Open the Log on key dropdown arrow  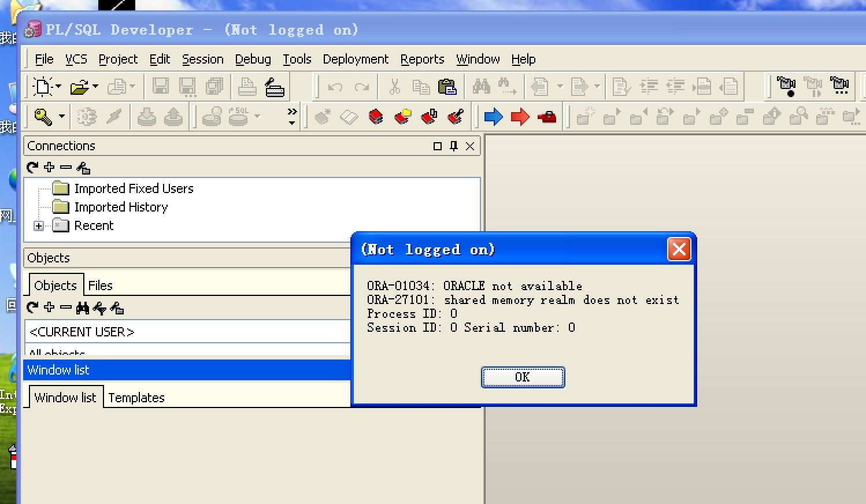tap(62, 117)
